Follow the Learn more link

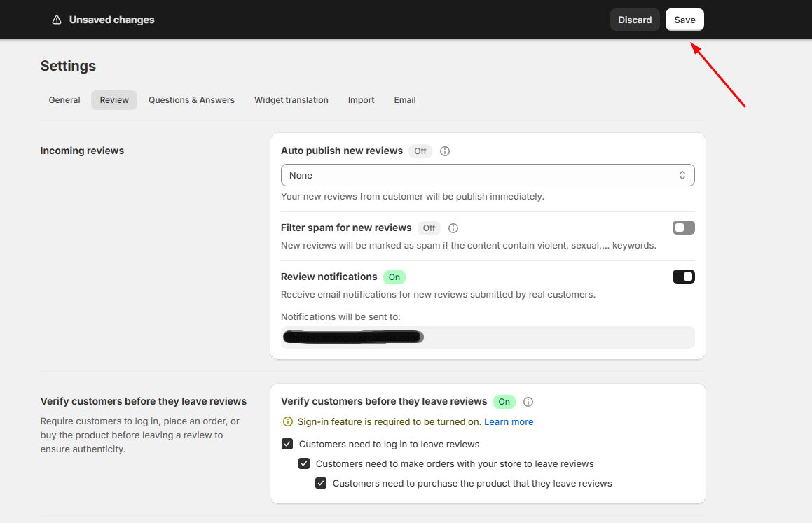tap(509, 421)
